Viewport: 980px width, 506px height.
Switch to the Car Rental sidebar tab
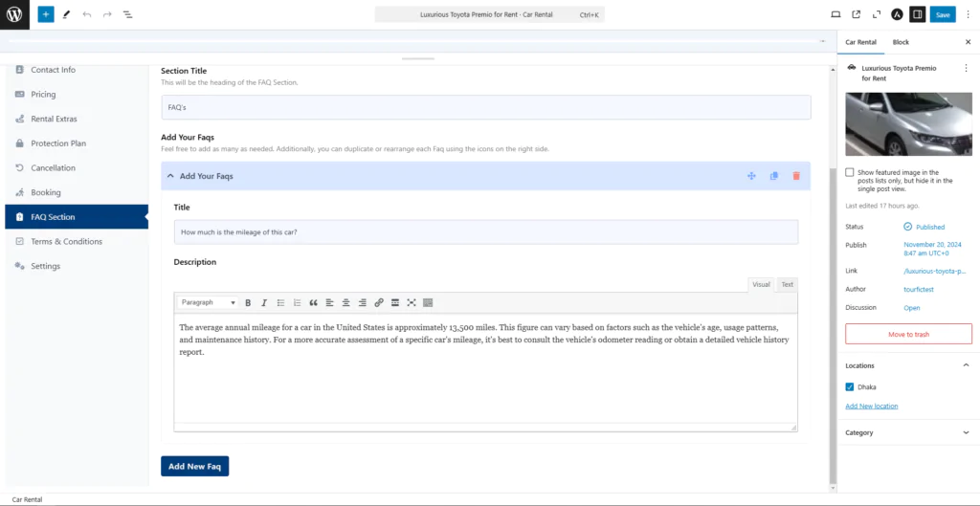point(860,42)
